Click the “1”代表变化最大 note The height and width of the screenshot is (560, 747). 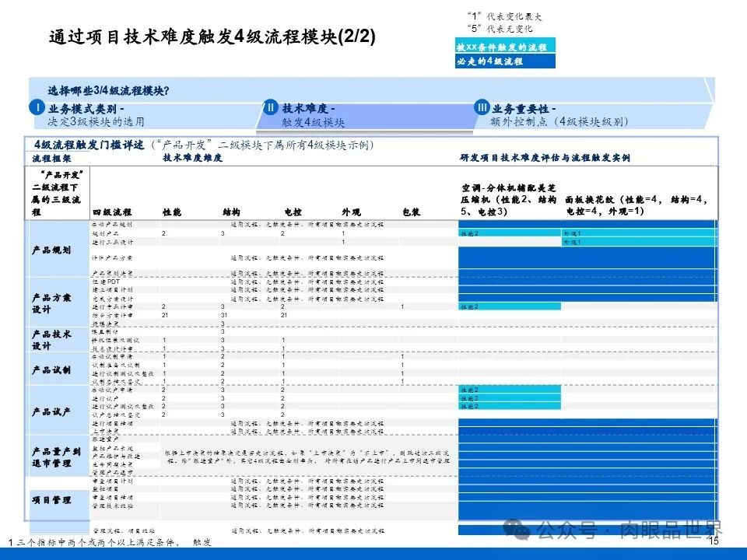pos(504,16)
